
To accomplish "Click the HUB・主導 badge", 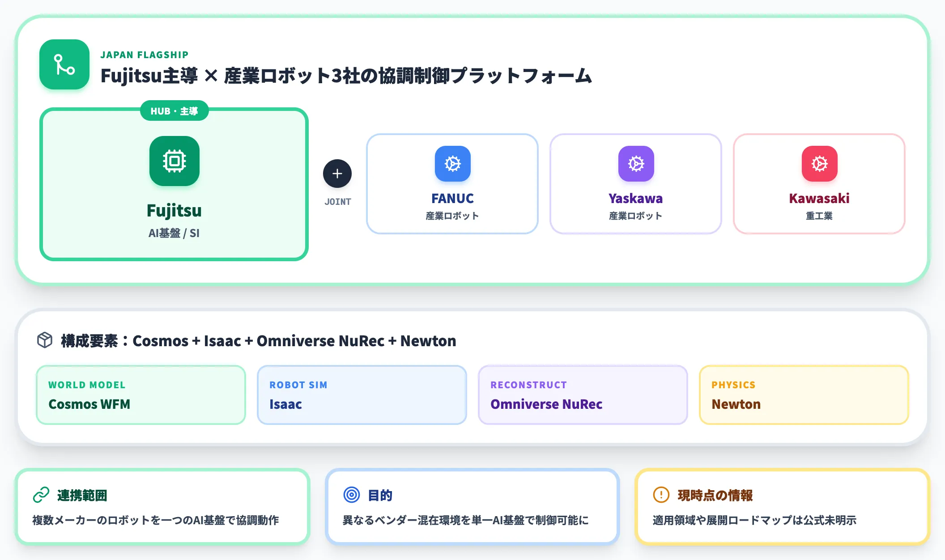I will point(175,111).
